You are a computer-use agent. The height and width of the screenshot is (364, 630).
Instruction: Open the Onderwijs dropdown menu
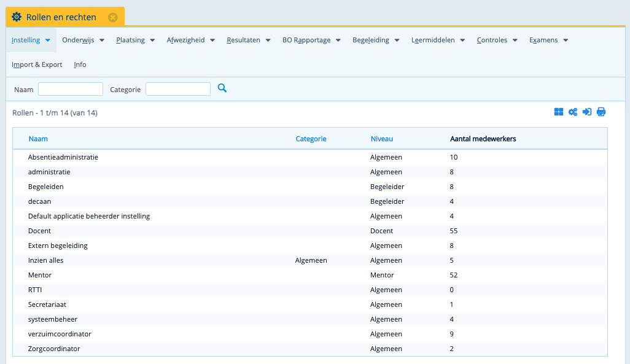(x=83, y=40)
